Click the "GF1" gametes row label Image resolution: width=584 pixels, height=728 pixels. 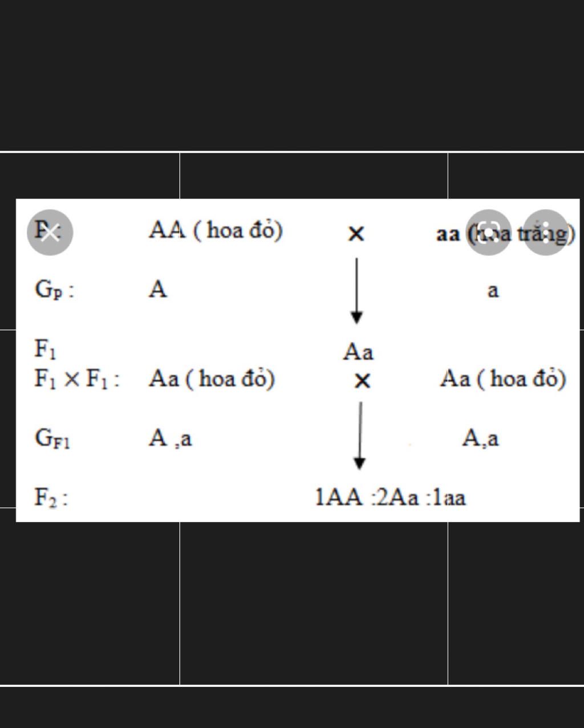(x=52, y=439)
